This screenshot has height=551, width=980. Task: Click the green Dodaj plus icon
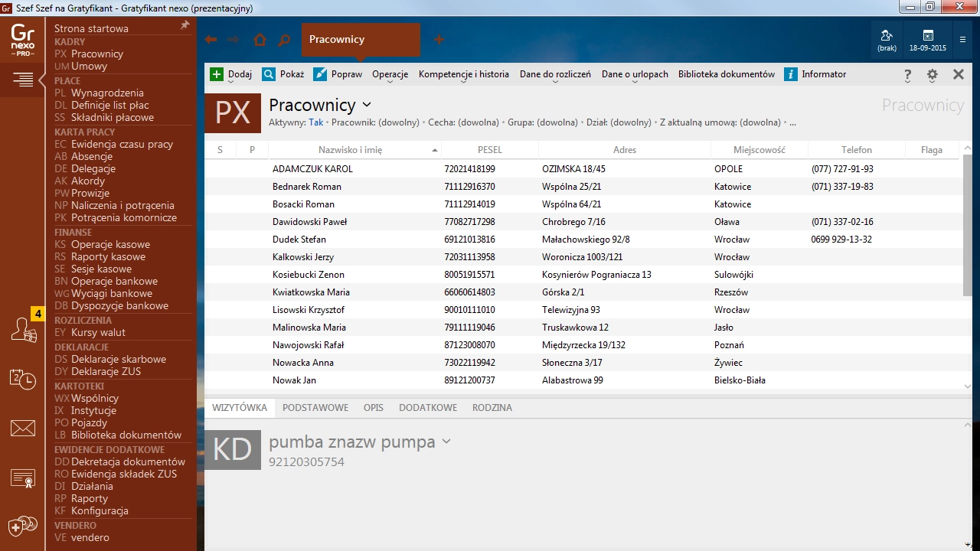(x=217, y=74)
